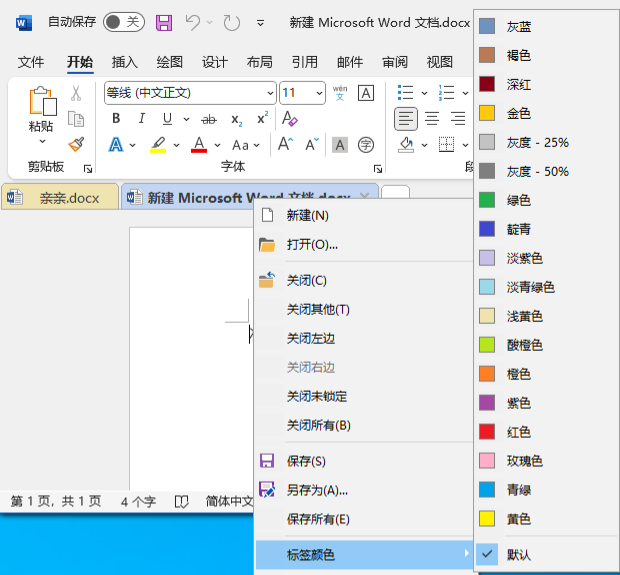Click the Phonetic Guide wén icon

[x=340, y=93]
